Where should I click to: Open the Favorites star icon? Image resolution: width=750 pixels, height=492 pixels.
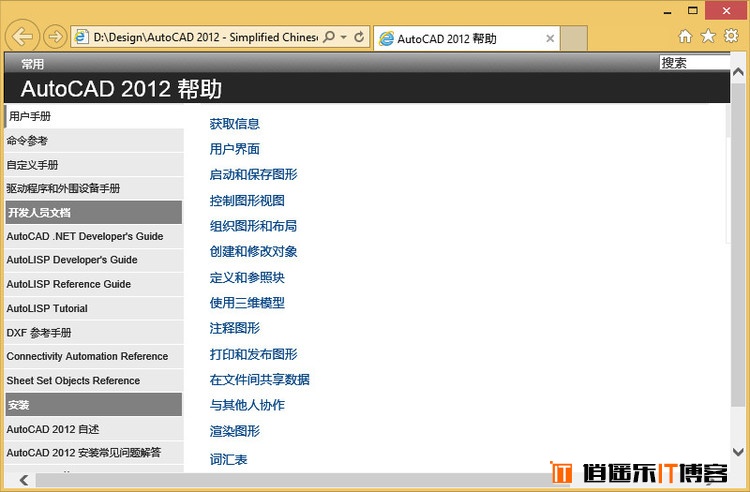[x=708, y=36]
